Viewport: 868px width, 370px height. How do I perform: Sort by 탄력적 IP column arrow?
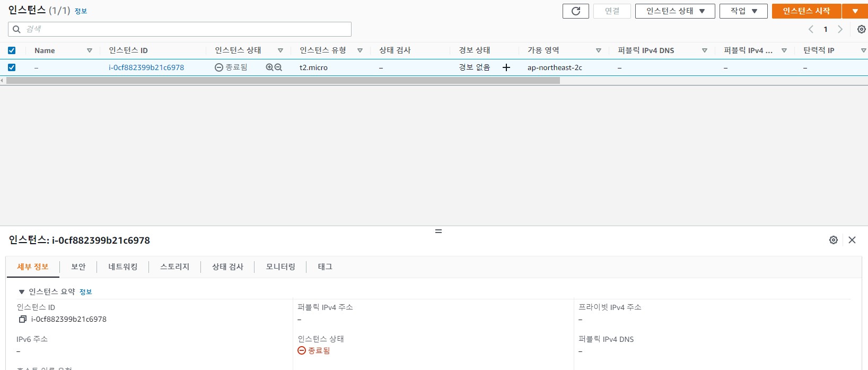pyautogui.click(x=864, y=50)
